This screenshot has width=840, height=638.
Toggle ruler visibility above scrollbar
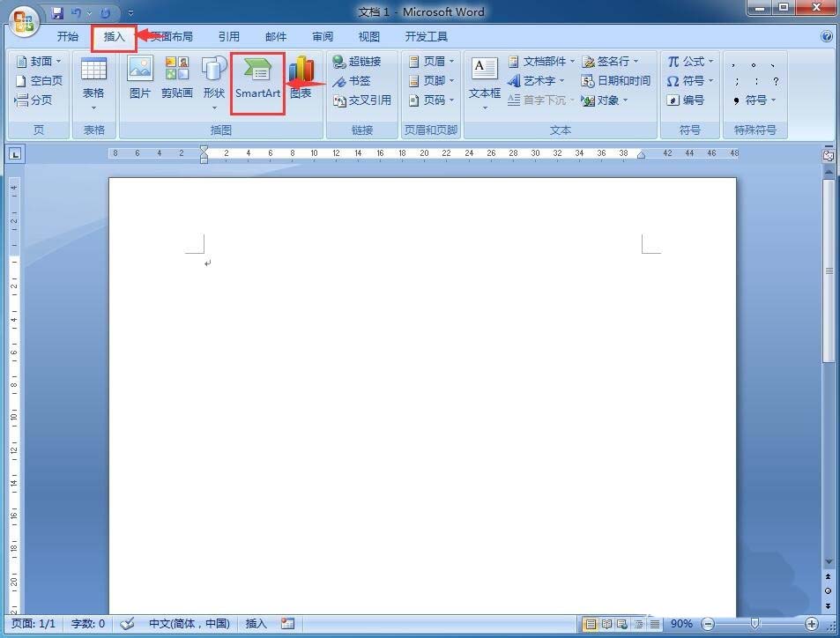click(829, 155)
